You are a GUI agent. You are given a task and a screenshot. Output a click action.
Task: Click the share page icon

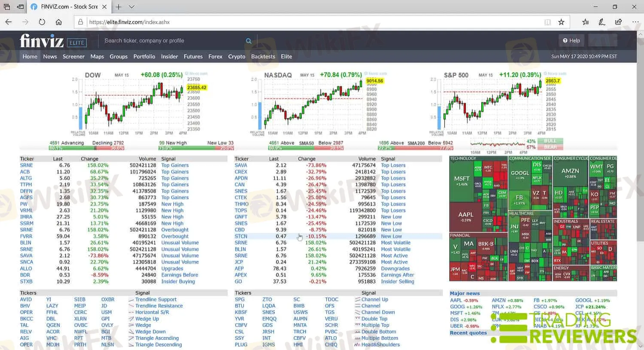618,22
